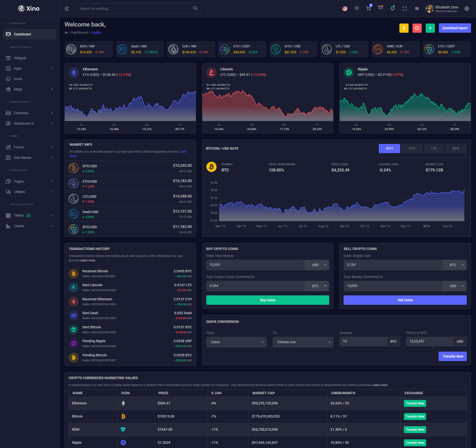476x448 pixels.
Task: Enter fullscreen mode via expand icon
Action: (x=405, y=8)
